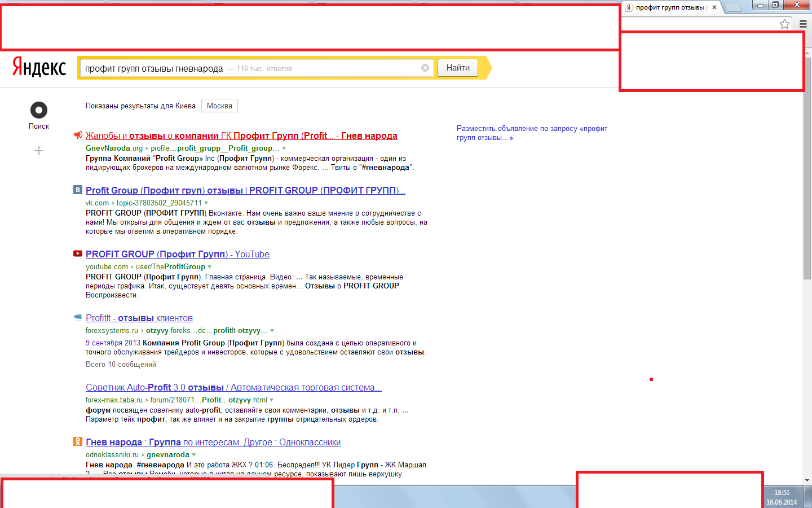Expand dropdown arrow after vk.com topic URL
The image size is (812, 508).
206,203
